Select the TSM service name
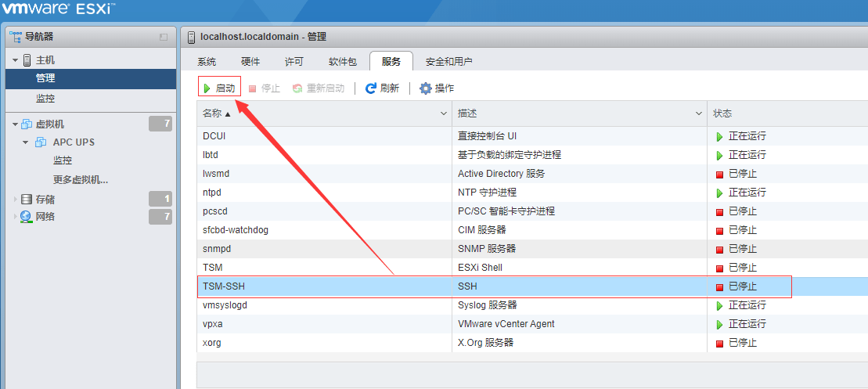 [x=213, y=268]
